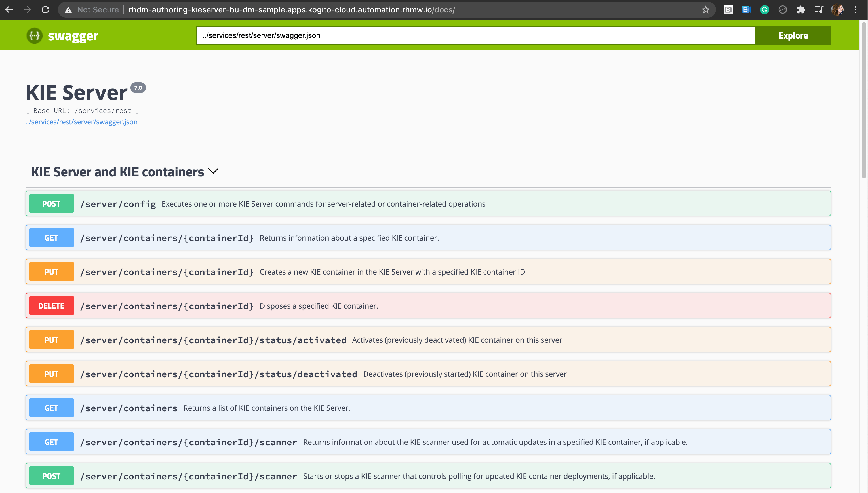Open the ../services/rest/server/swagger.json link
The image size is (868, 493).
click(x=82, y=122)
